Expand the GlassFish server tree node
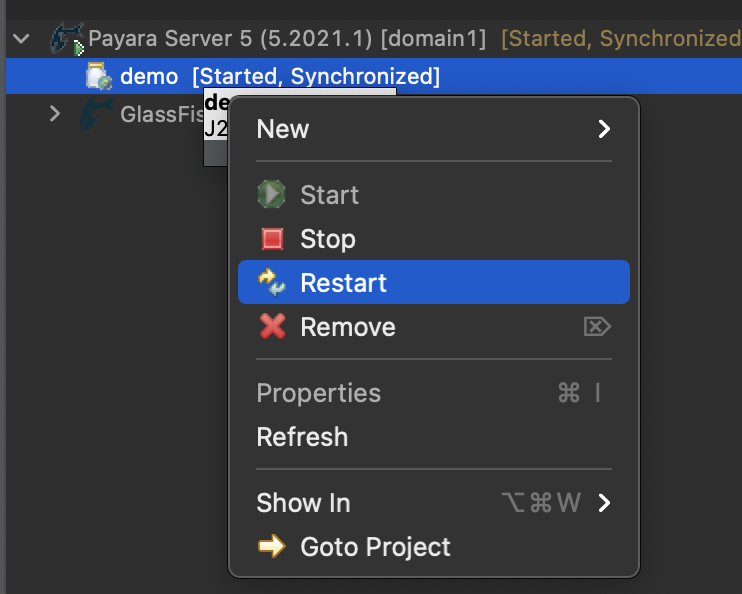 pyautogui.click(x=55, y=114)
